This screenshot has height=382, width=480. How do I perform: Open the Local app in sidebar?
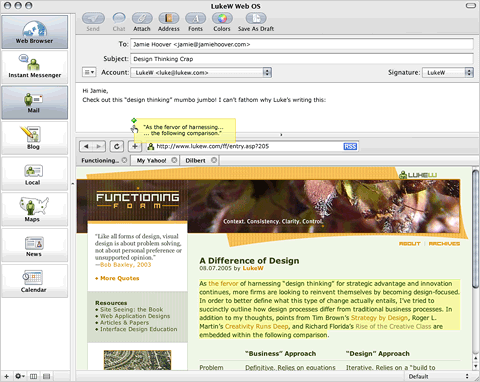click(x=34, y=174)
